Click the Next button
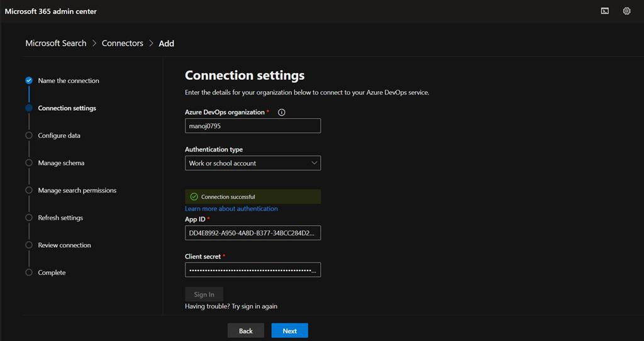This screenshot has height=341, width=644. tap(289, 331)
